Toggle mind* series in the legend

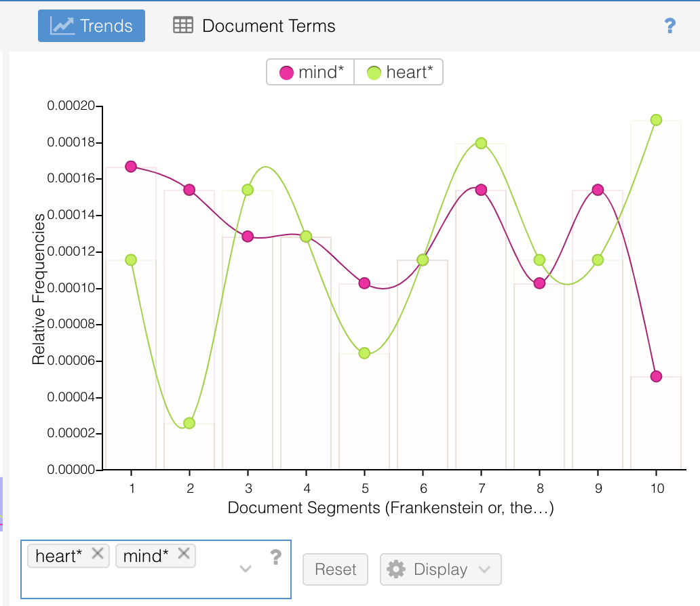pos(311,72)
